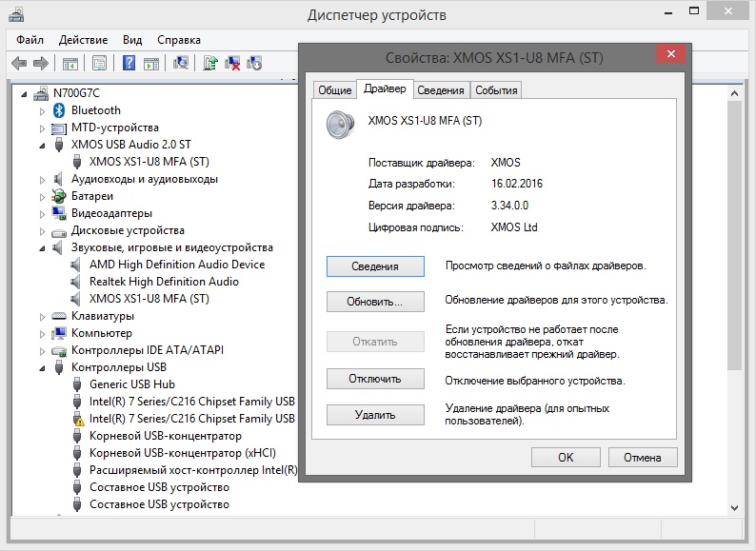Click the Update driver toolbar icon
Screen dimensions: 756x551
pos(210,63)
